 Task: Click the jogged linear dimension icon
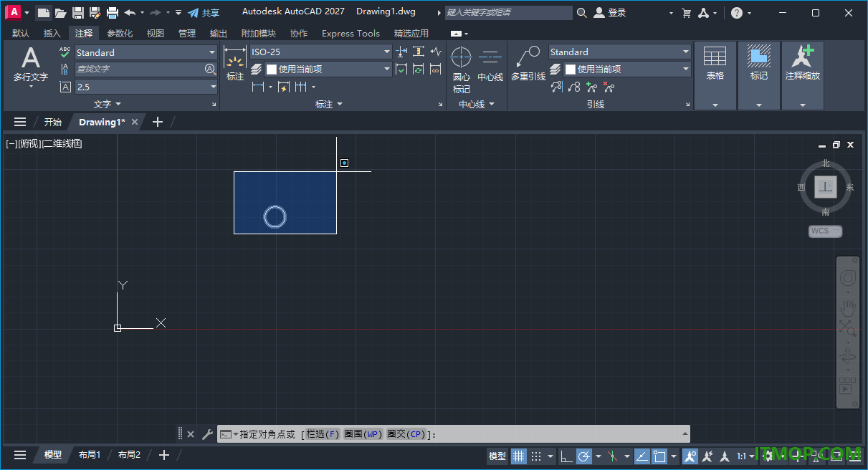click(436, 52)
